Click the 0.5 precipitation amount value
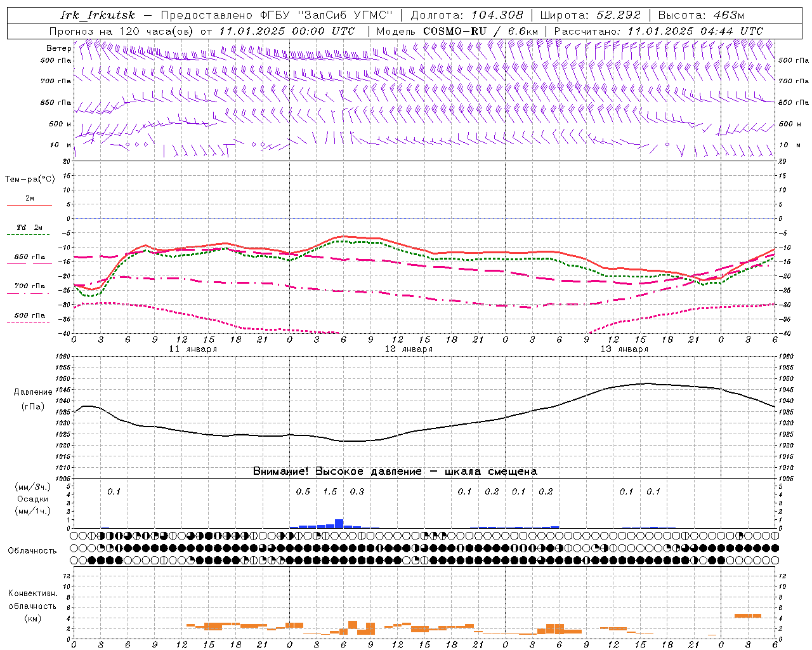Viewport: 812px width, 650px height. tap(303, 491)
